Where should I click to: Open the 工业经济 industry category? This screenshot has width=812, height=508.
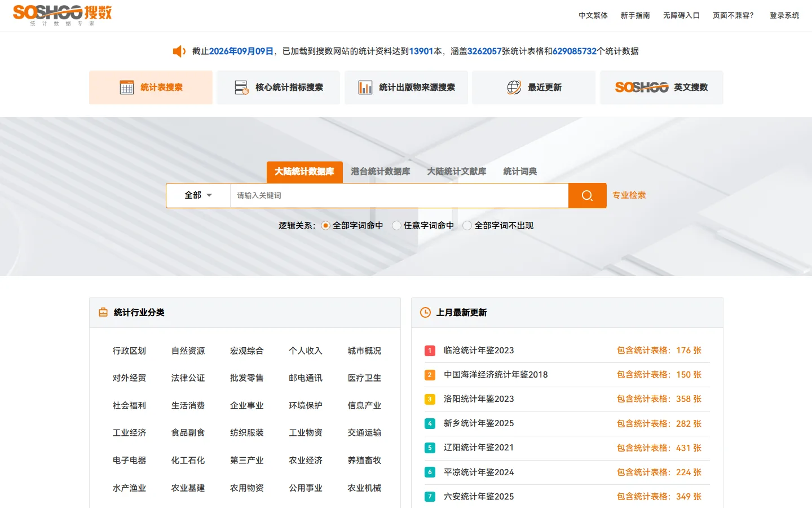[129, 433]
